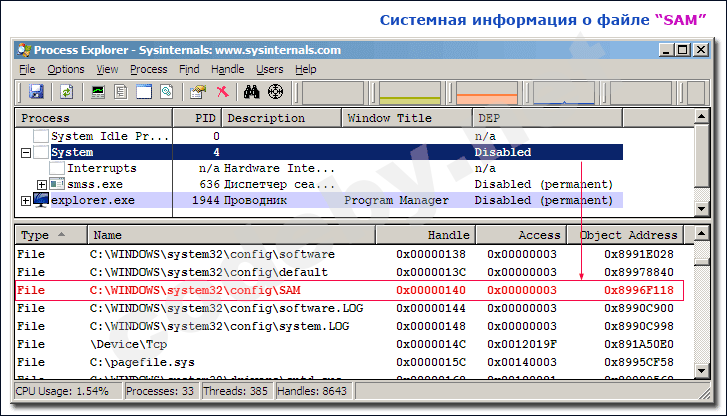Image resolution: width=727 pixels, height=416 pixels.
Task: Select the System process row
Action: pyautogui.click(x=319, y=152)
